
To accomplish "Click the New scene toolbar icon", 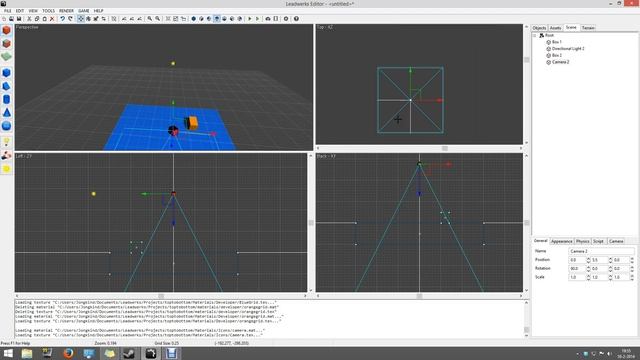I will [x=4, y=19].
